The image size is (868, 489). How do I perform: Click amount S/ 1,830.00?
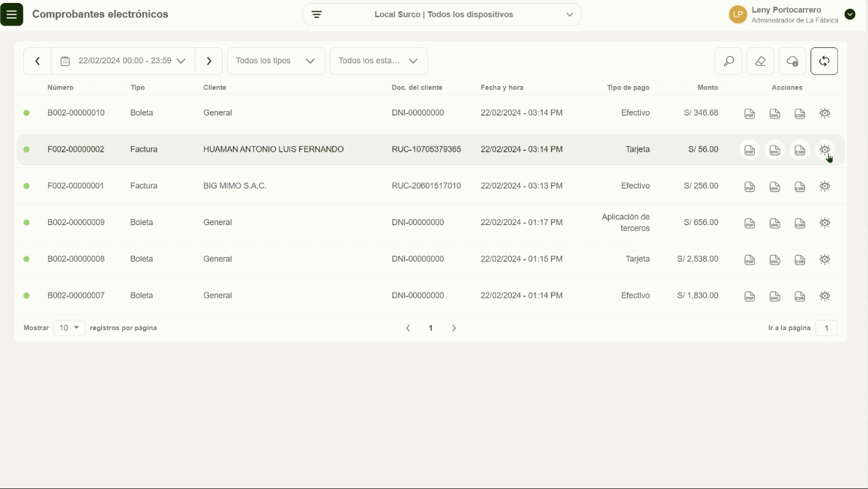click(698, 295)
